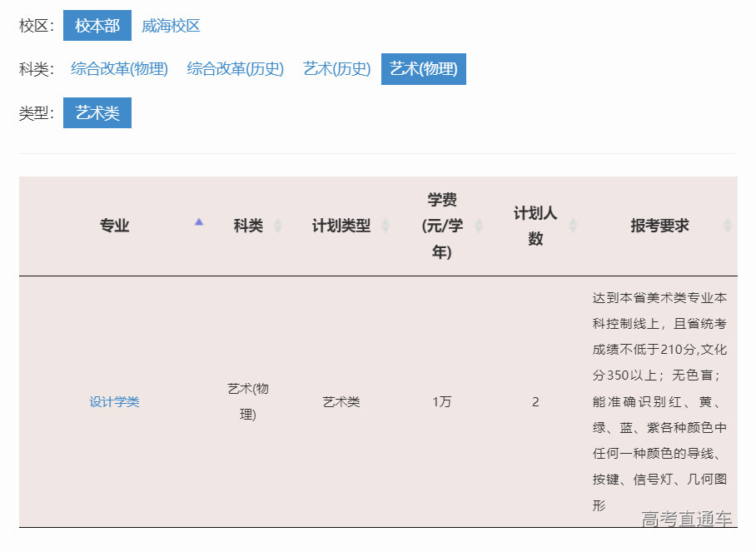Select the 综合改革(物理) filter link
This screenshot has height=552, width=756.
(119, 69)
